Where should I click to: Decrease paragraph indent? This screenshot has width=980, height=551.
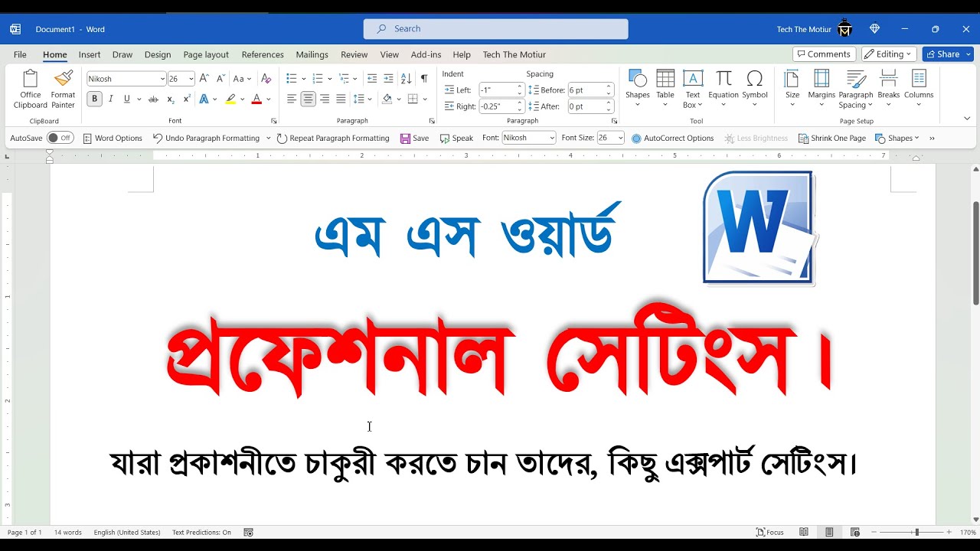point(372,79)
